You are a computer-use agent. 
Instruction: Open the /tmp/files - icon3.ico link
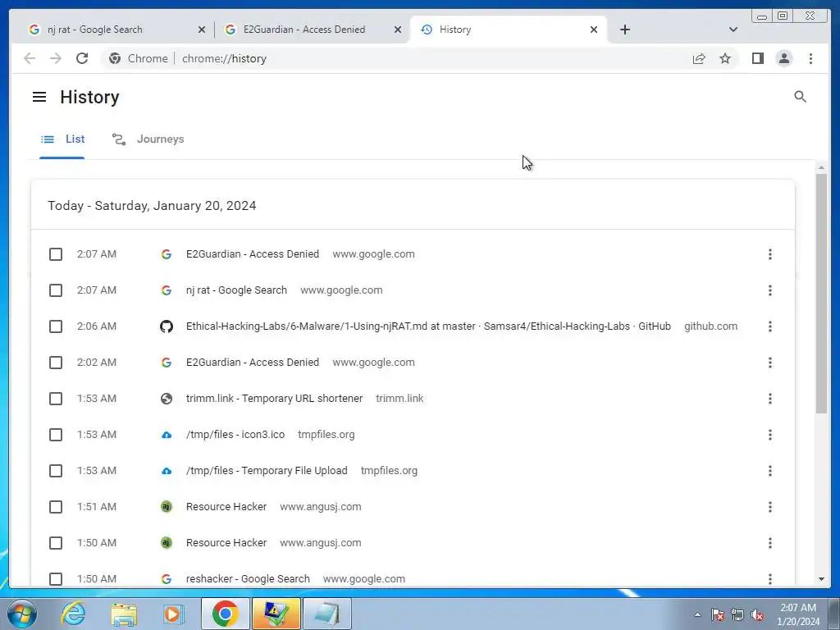235,435
